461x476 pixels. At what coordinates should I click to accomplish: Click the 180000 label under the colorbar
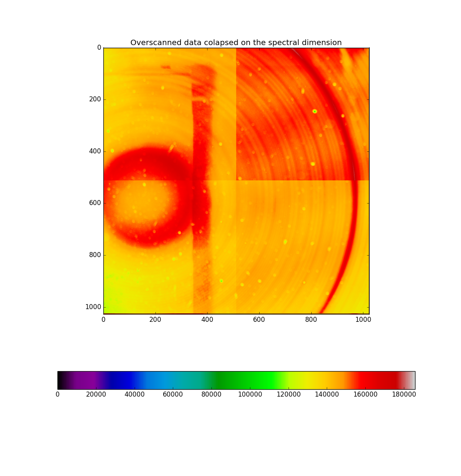404,395
